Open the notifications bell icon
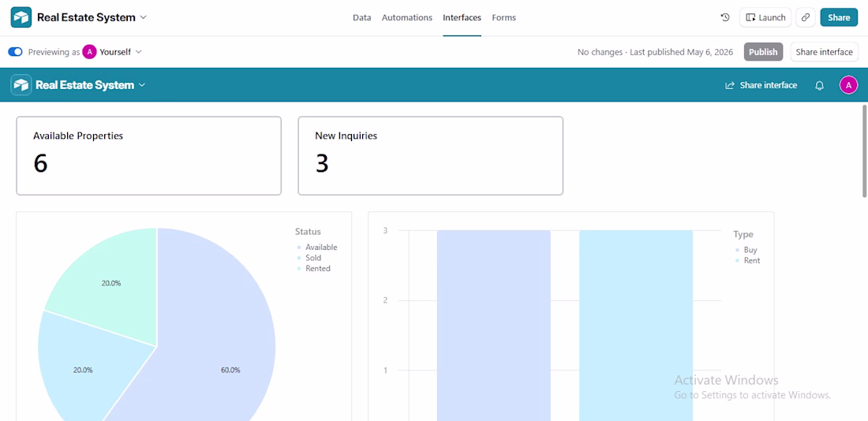This screenshot has height=421, width=868. point(820,85)
